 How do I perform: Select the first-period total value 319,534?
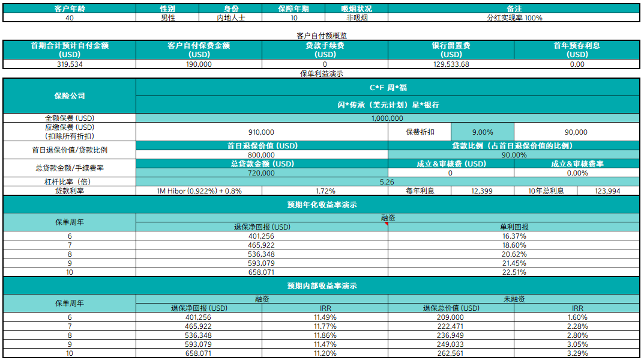click(69, 64)
